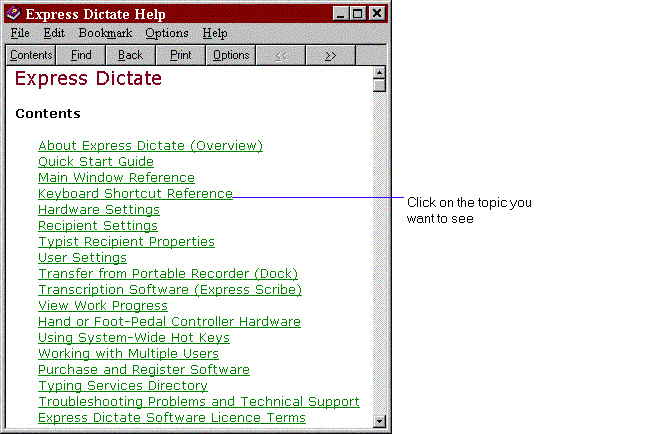
Task: Click the Print toolbar button
Action: click(x=181, y=55)
